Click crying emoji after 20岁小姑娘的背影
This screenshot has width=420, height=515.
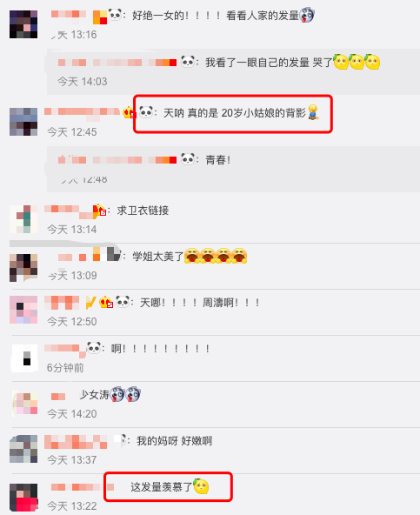[x=314, y=112]
